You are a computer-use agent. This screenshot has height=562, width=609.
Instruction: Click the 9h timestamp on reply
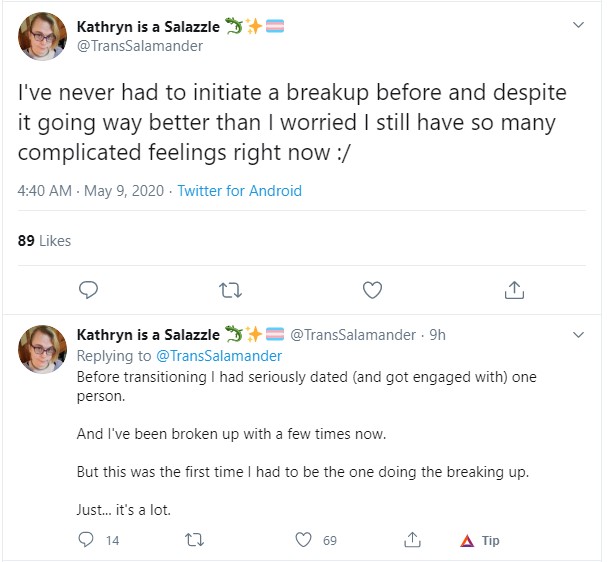pos(437,335)
